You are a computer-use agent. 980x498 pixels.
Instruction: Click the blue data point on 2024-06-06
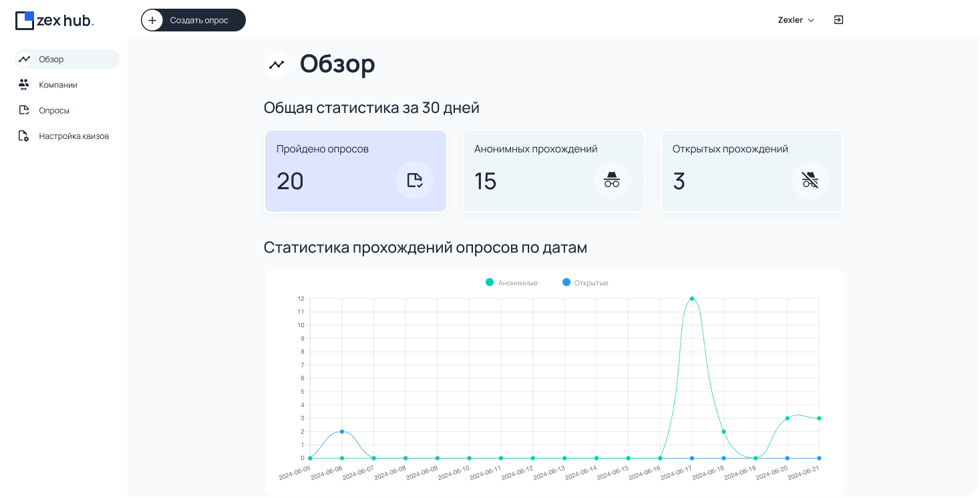point(342,432)
